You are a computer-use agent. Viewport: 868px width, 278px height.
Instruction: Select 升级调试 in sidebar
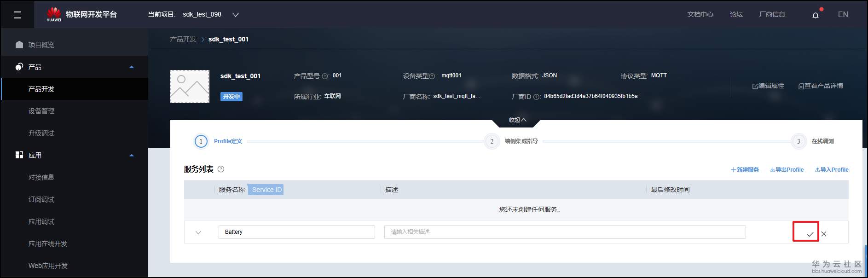(x=41, y=133)
